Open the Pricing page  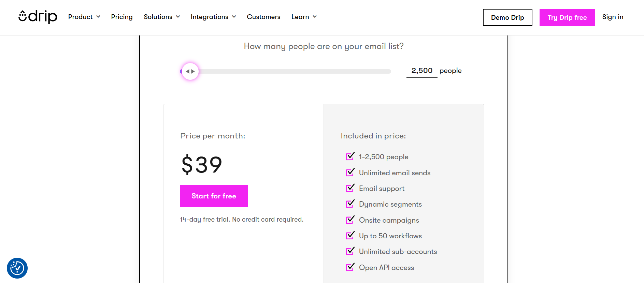[x=121, y=17]
